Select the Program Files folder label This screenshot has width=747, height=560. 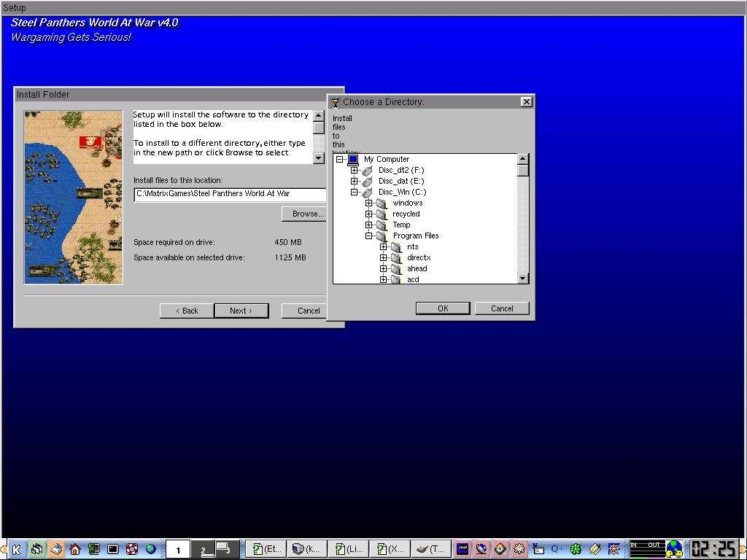tap(415, 236)
